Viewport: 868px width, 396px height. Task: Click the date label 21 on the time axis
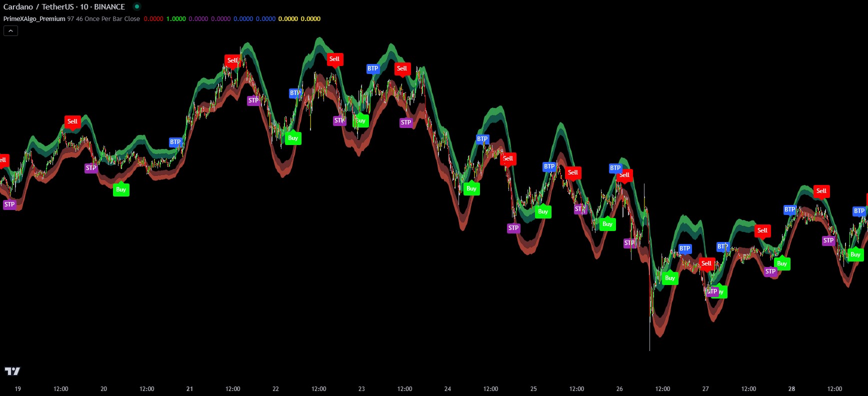[189, 388]
